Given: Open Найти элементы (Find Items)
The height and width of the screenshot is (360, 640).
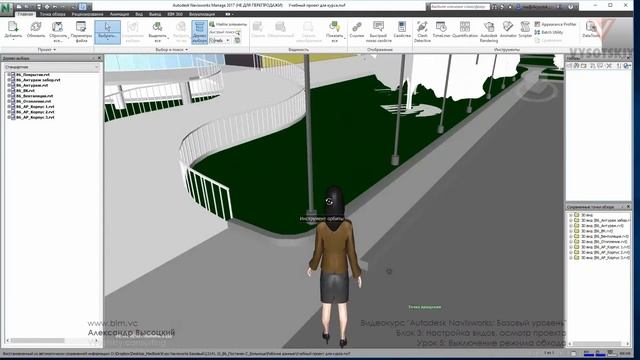Looking at the screenshot, I should pos(228,24).
